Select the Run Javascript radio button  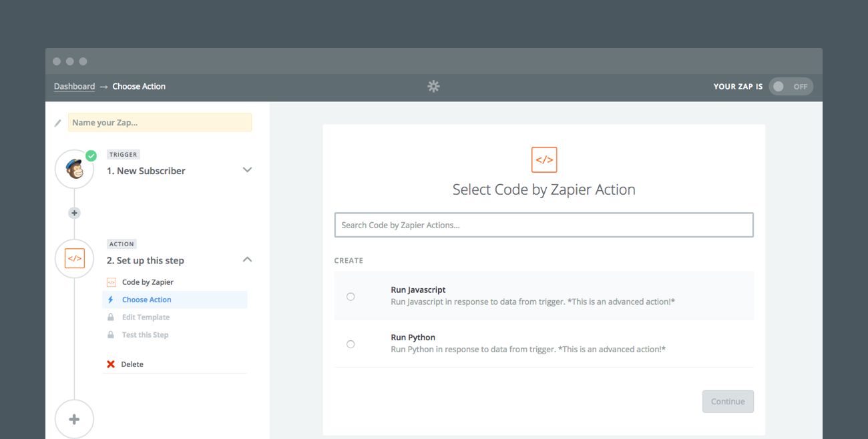pos(351,296)
